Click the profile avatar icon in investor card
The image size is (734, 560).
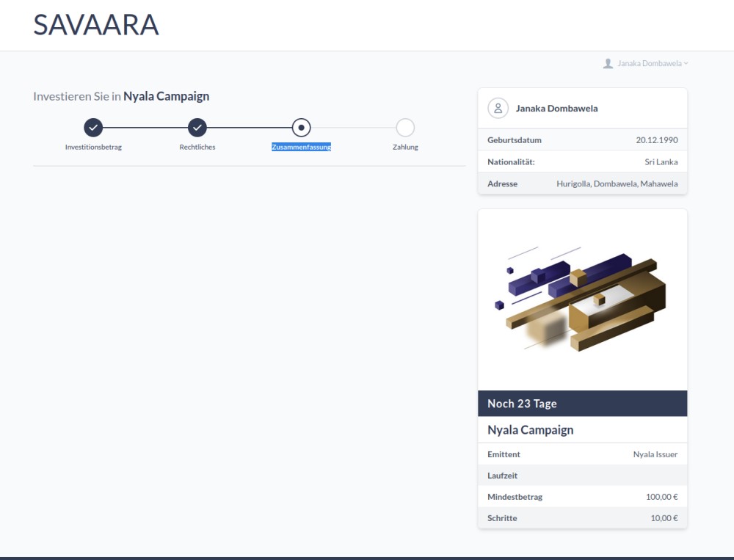pos(498,108)
